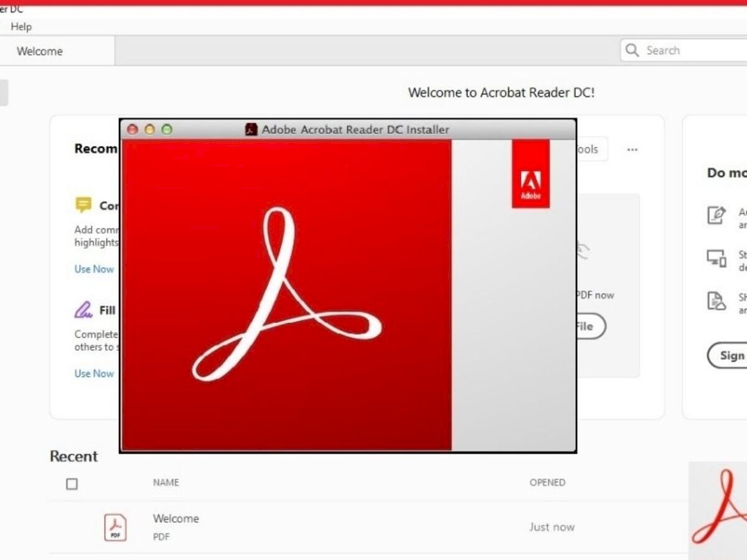Expand the NAME column header sorting
This screenshot has height=560, width=747.
[x=166, y=482]
